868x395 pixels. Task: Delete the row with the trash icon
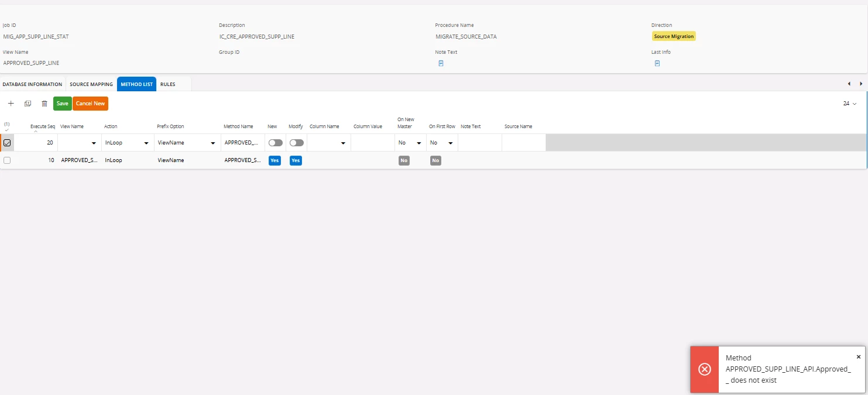(x=44, y=104)
